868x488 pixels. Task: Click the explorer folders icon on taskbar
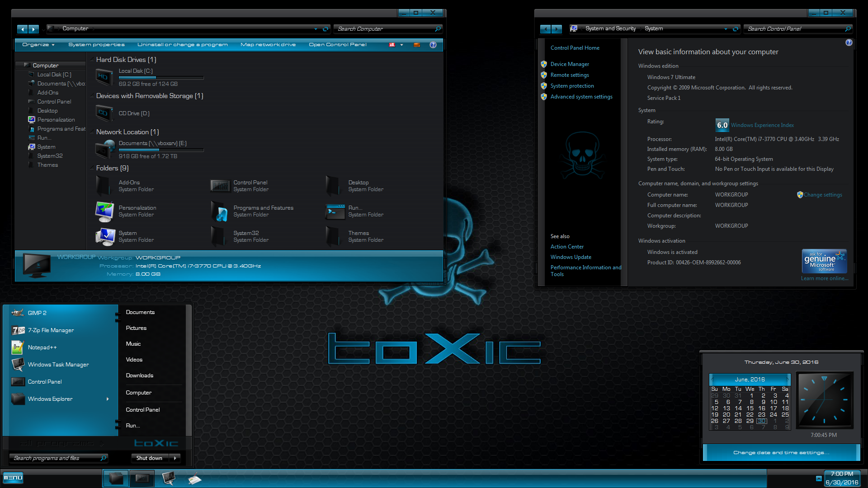[x=116, y=479]
